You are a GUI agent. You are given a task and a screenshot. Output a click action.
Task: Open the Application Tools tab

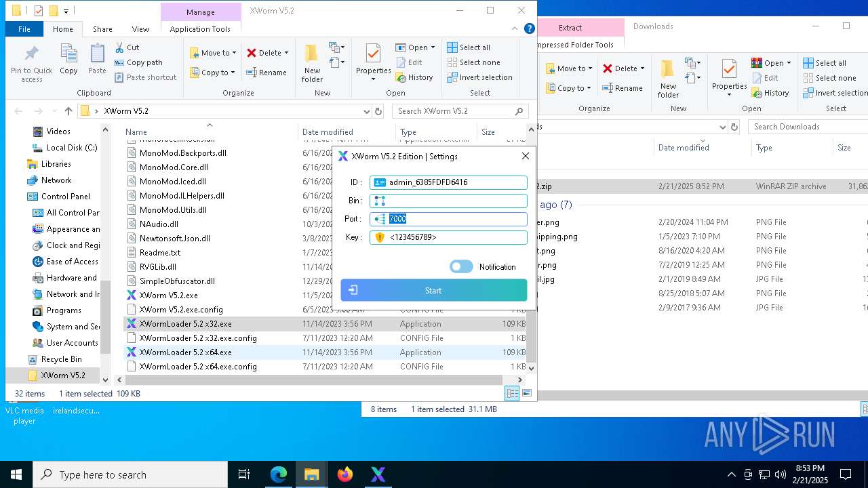(x=200, y=29)
